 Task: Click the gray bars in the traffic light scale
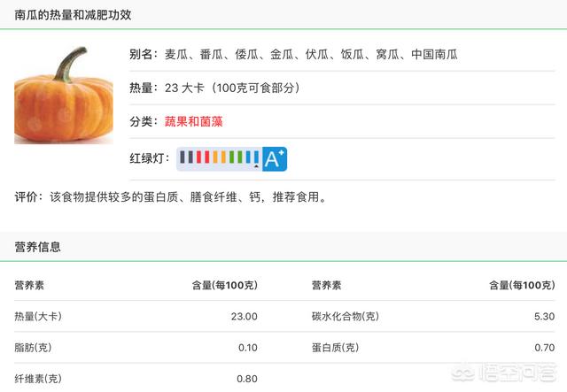point(188,158)
